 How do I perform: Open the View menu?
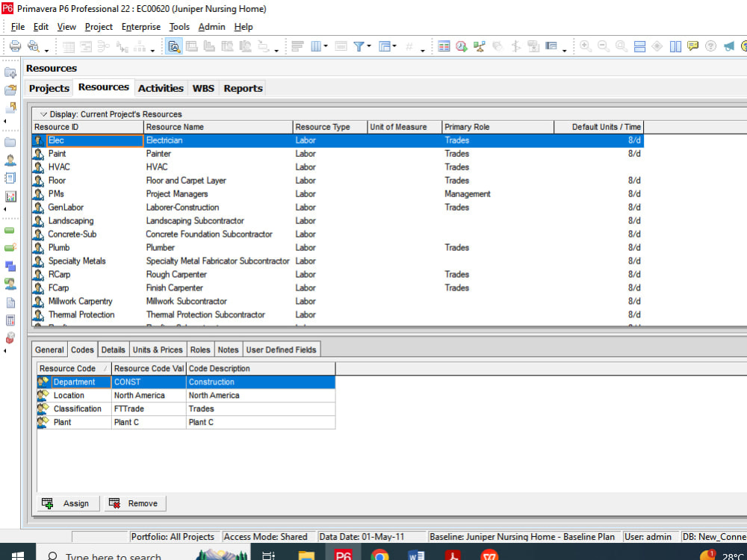tap(66, 27)
